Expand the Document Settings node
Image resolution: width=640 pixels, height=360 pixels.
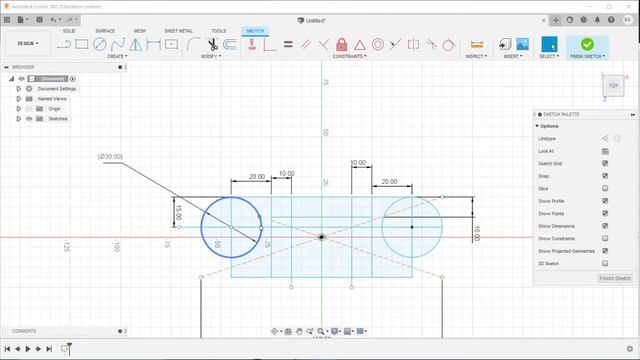[x=18, y=89]
